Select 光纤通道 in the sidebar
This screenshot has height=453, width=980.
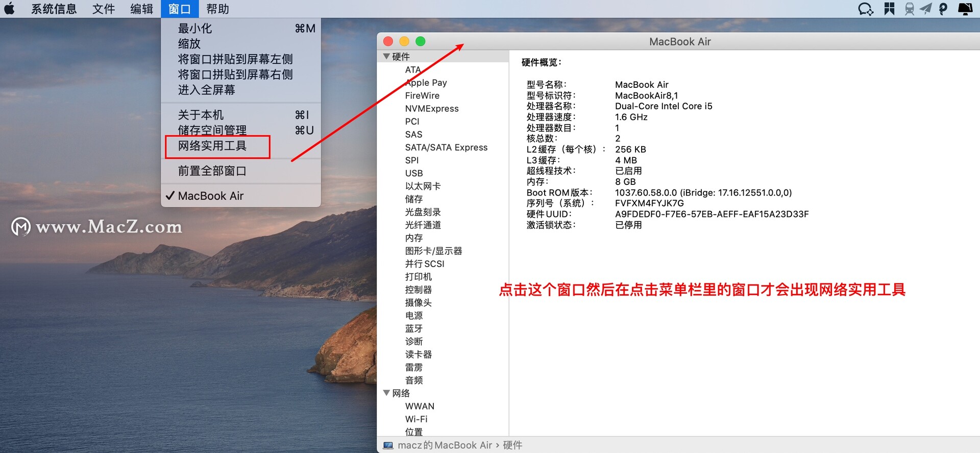click(423, 225)
